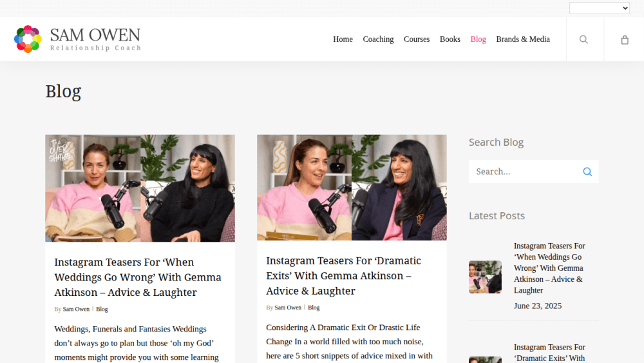
Task: Click Blog category link under Dramatic Exits post
Action: pyautogui.click(x=314, y=308)
